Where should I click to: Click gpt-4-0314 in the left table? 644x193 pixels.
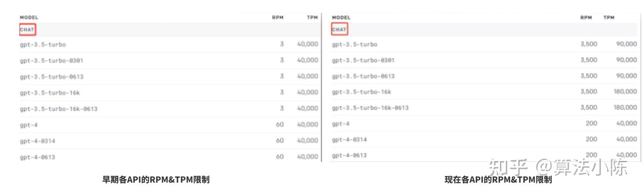tap(38, 141)
